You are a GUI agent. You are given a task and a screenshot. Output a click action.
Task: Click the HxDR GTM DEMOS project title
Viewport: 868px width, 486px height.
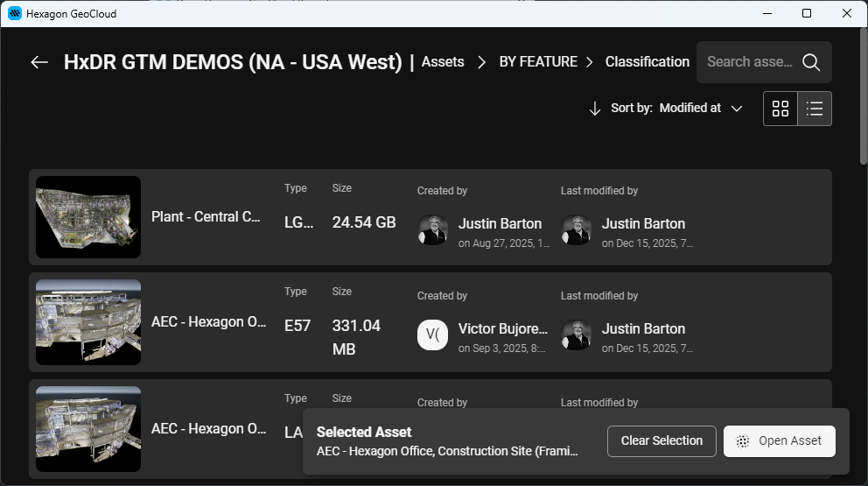233,62
